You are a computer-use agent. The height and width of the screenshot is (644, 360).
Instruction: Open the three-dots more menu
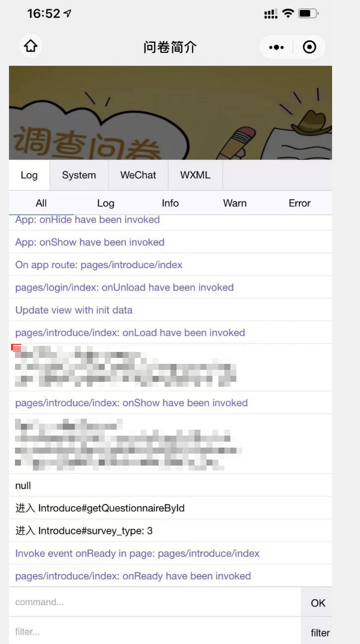276,47
